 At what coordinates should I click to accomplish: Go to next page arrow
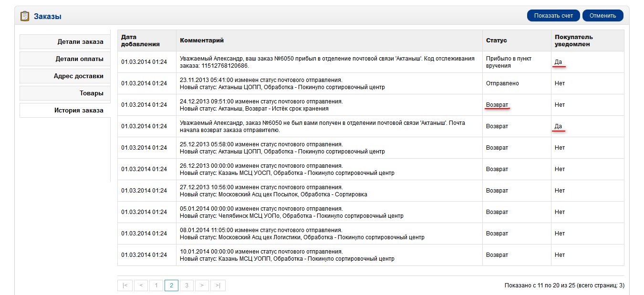202,285
